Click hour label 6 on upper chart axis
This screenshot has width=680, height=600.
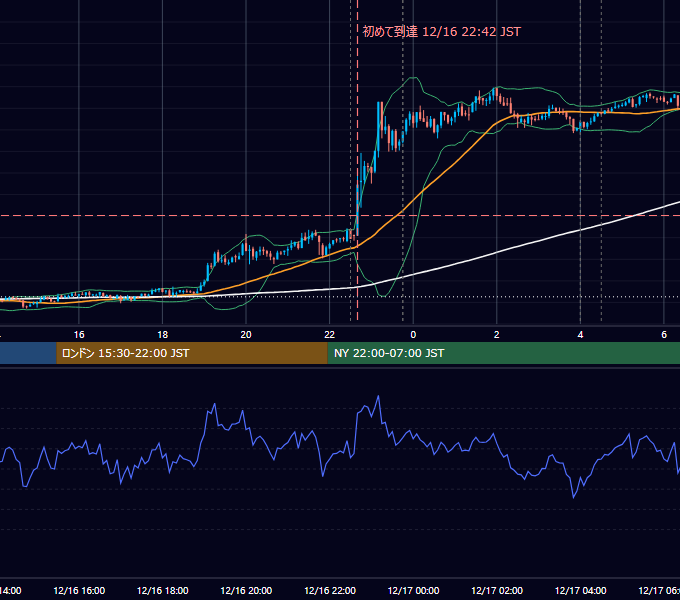tap(664, 335)
